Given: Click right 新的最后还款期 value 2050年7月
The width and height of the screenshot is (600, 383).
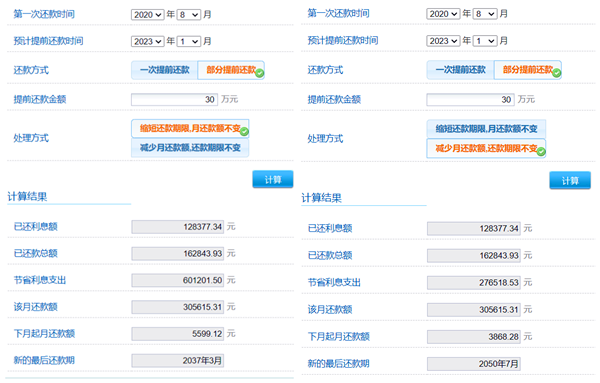Looking at the screenshot, I should [x=474, y=364].
